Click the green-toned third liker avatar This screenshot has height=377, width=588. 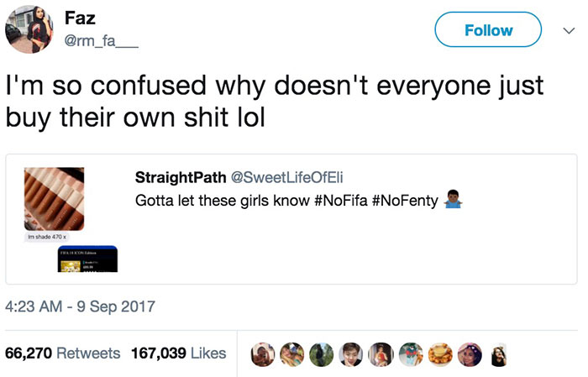point(323,353)
